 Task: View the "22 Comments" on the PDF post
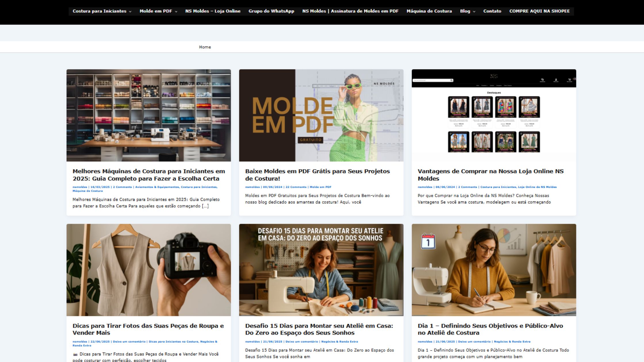(x=296, y=187)
